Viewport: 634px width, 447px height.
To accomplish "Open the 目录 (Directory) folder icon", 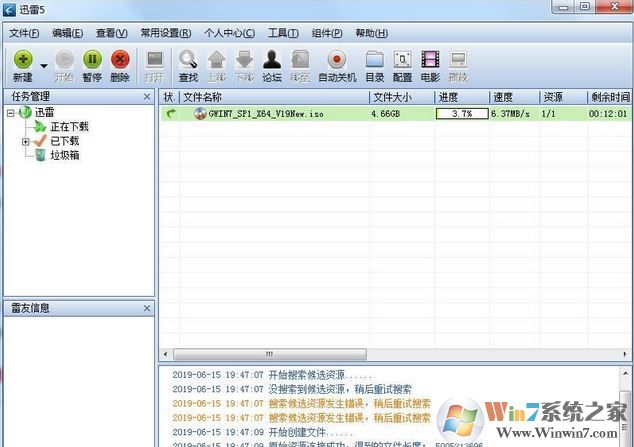I will (x=375, y=60).
